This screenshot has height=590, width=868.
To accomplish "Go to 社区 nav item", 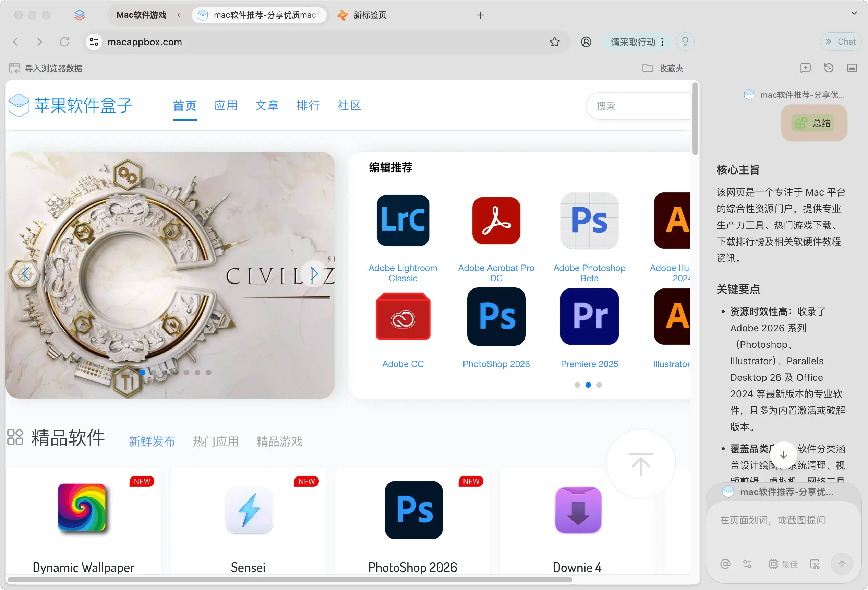I will point(349,105).
